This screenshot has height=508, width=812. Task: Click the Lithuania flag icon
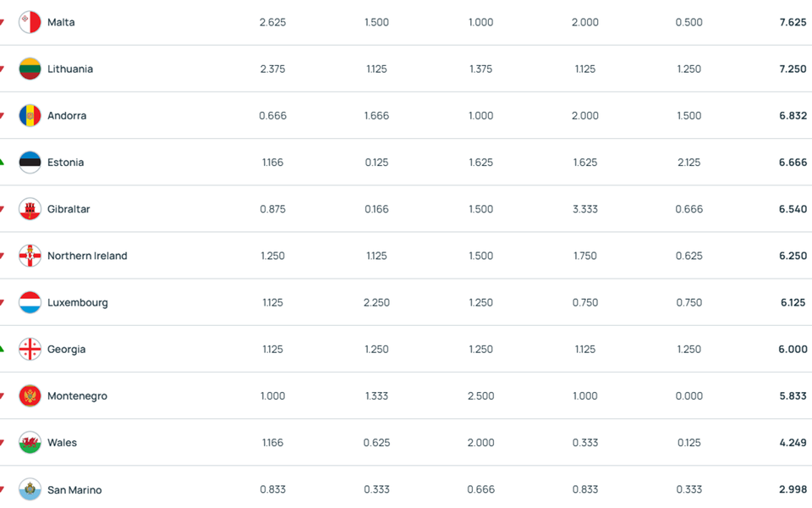[30, 69]
